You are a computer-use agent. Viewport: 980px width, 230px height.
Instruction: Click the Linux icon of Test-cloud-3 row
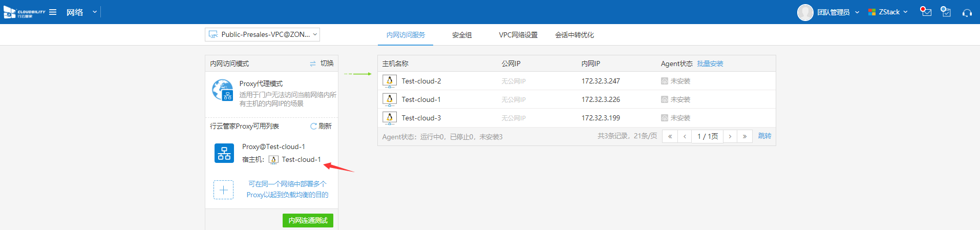390,118
